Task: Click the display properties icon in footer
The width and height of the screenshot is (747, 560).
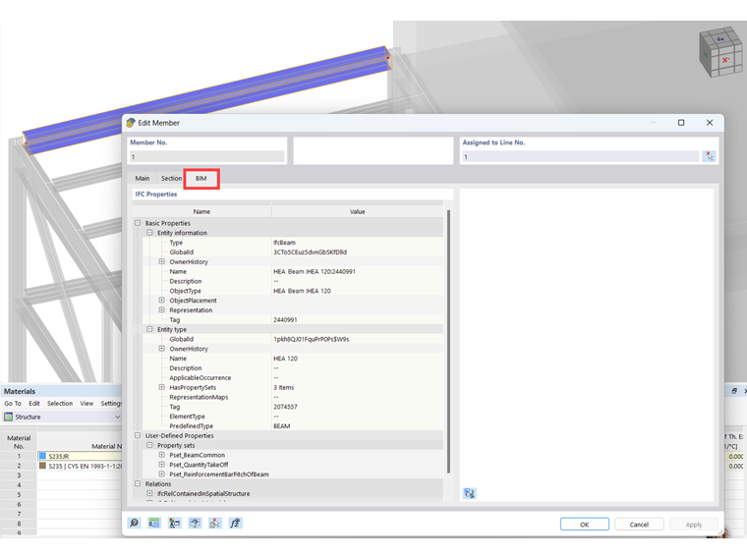Action: (x=174, y=523)
